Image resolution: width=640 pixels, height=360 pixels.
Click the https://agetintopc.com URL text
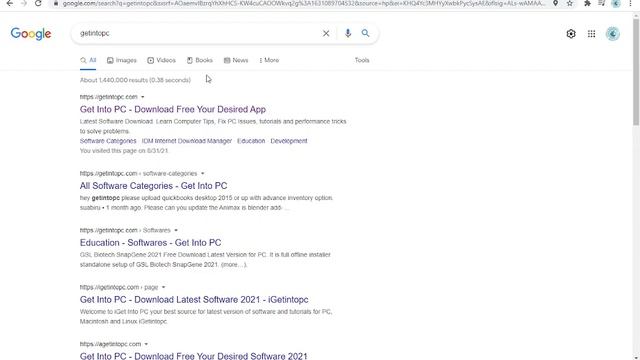coord(110,344)
